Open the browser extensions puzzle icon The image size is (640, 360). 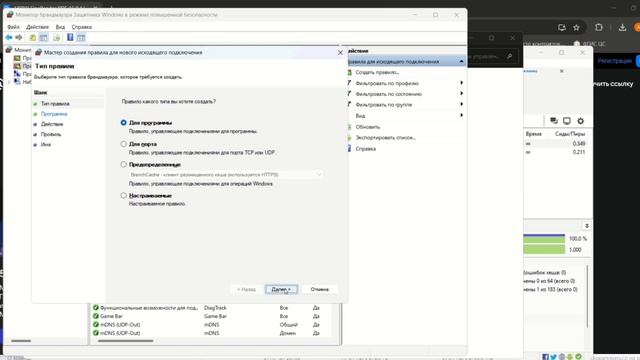[x=599, y=27]
